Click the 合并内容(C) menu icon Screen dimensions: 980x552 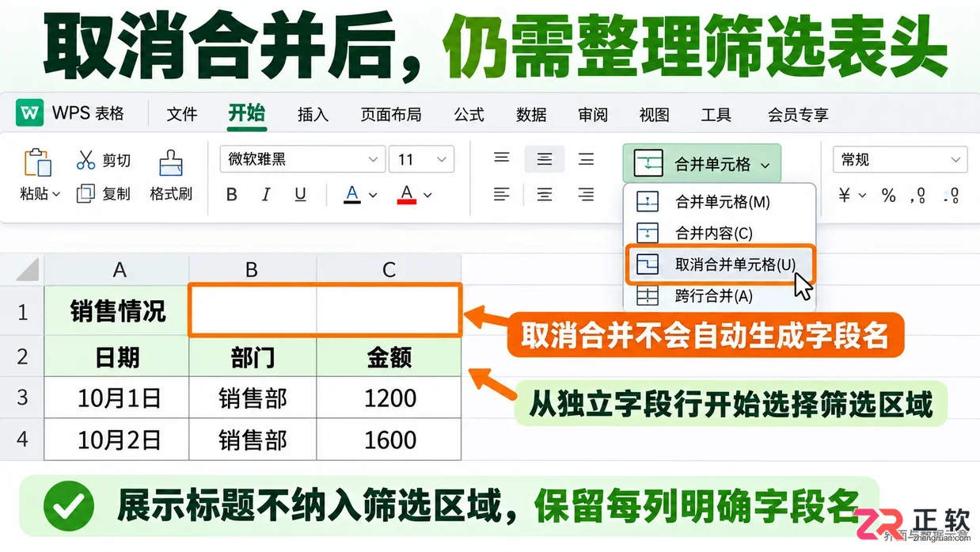pyautogui.click(x=648, y=233)
